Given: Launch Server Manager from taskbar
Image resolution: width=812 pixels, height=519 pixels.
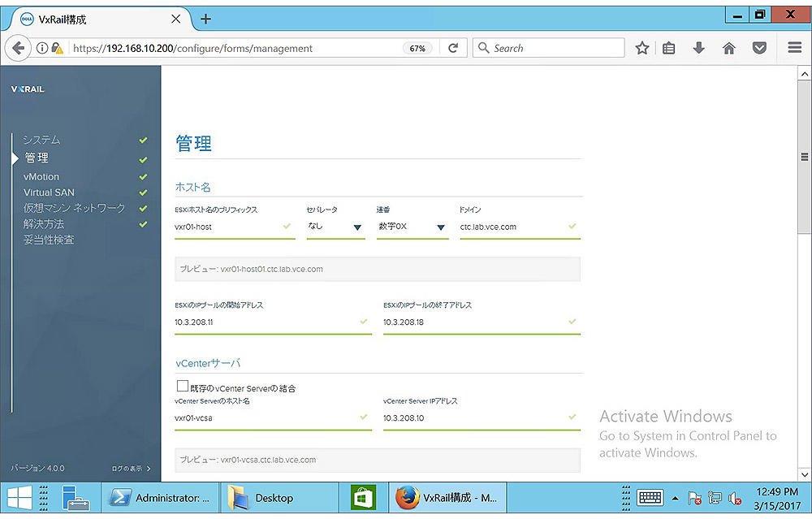Looking at the screenshot, I should 76,498.
